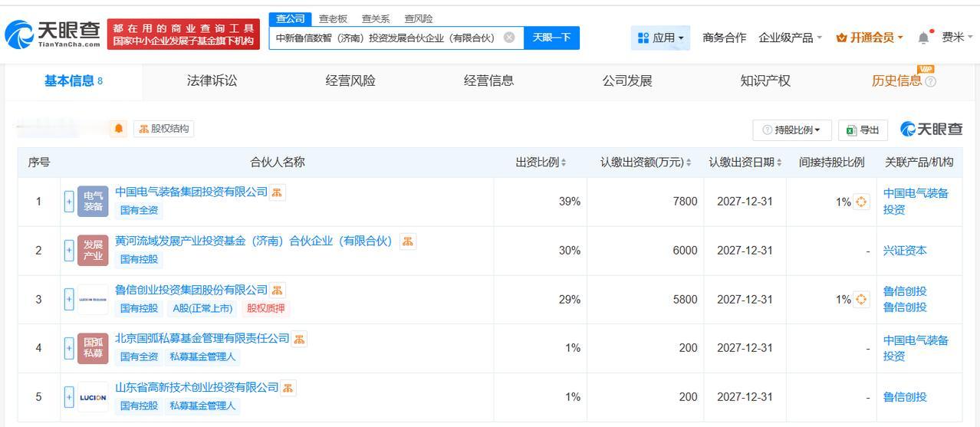Click indirect holding target icon in row 1

click(x=861, y=202)
